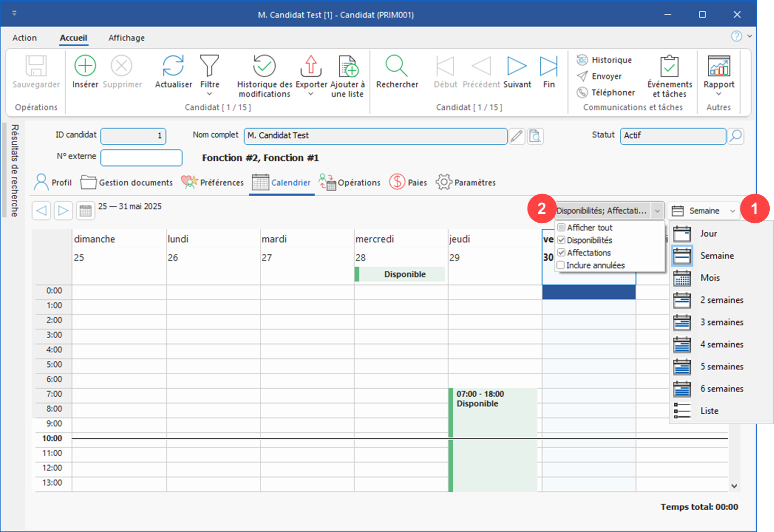Screen dimensions: 774x532
Task: Refresh data with the Actualiser icon
Action: tap(173, 66)
